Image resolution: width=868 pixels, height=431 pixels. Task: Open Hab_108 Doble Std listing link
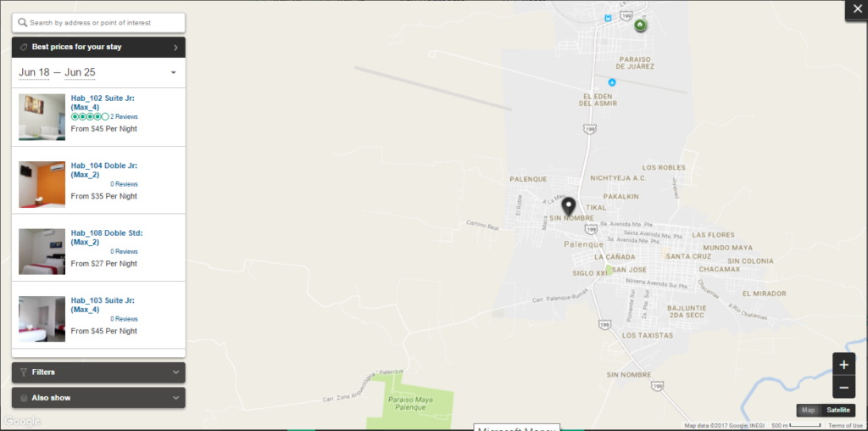[x=107, y=238]
